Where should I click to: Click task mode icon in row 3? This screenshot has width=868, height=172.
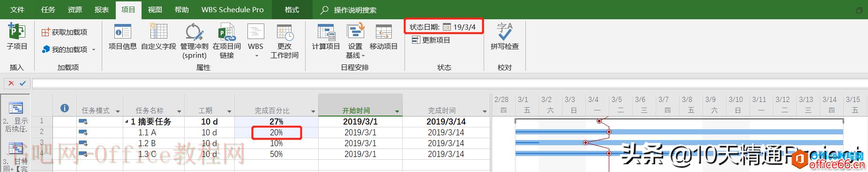click(83, 143)
